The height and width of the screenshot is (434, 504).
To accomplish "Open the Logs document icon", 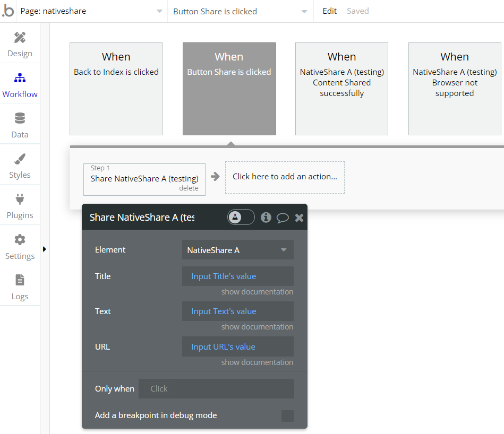I will coord(20,280).
